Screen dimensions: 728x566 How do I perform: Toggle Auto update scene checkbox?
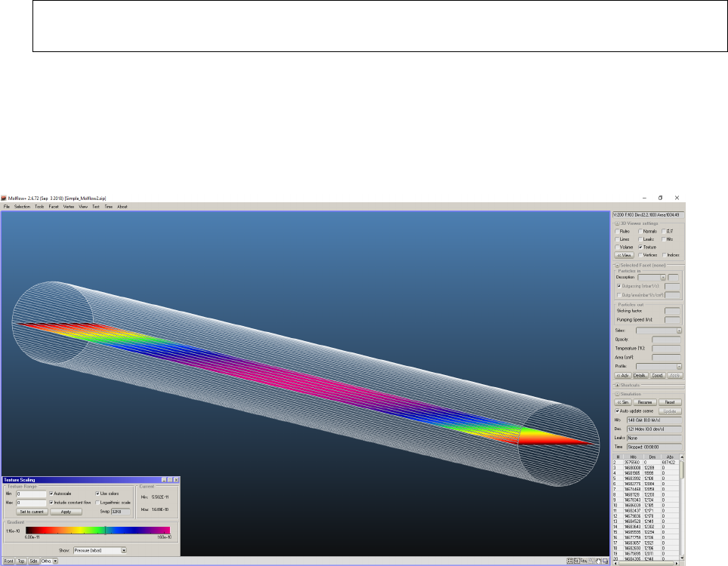click(618, 411)
